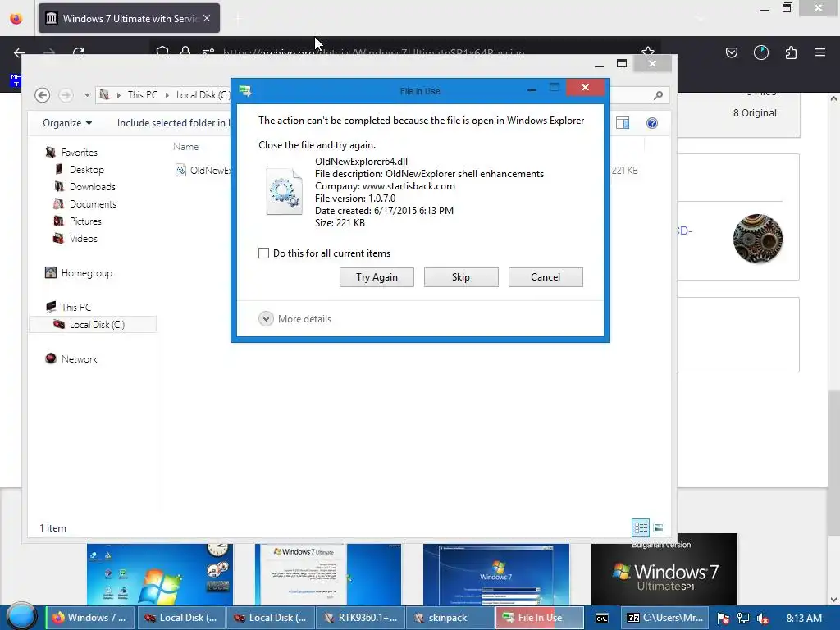
Task: Click the File In Use title icon
Action: coord(246,91)
